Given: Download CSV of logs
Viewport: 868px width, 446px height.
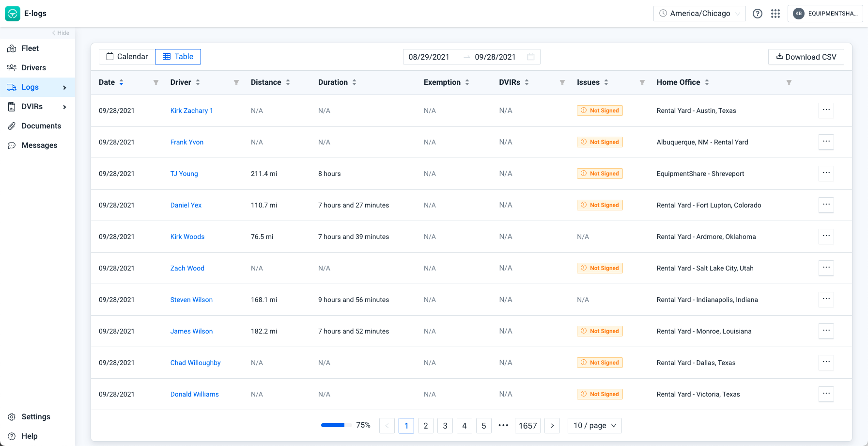Looking at the screenshot, I should (806, 57).
